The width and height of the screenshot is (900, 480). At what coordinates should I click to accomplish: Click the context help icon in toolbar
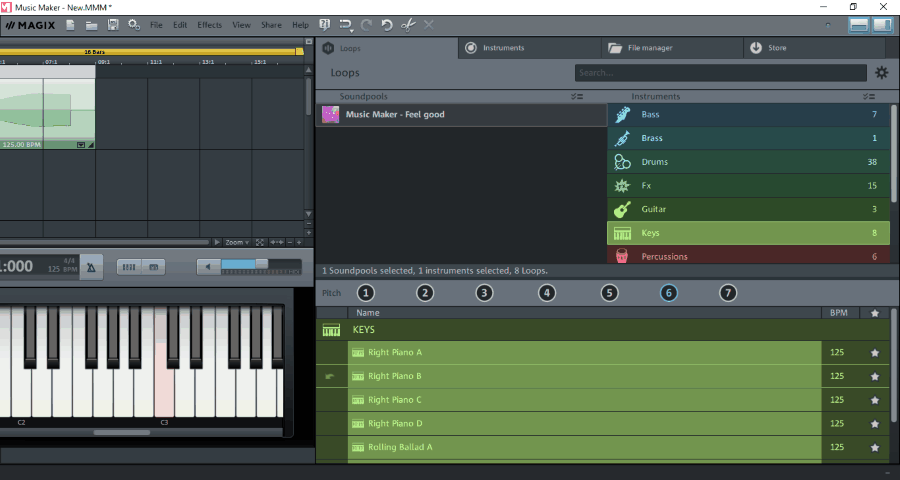tap(324, 25)
